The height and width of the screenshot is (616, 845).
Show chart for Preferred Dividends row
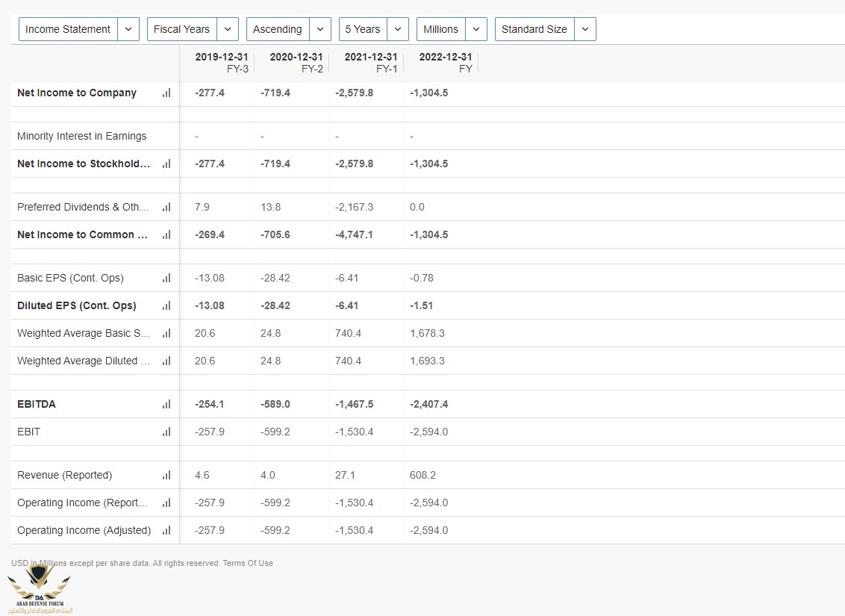(x=166, y=208)
